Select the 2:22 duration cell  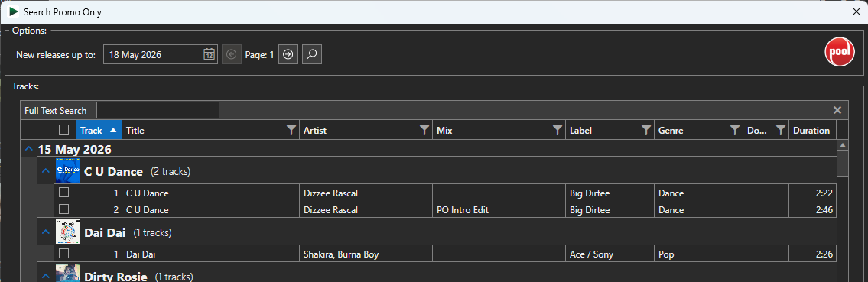point(812,193)
